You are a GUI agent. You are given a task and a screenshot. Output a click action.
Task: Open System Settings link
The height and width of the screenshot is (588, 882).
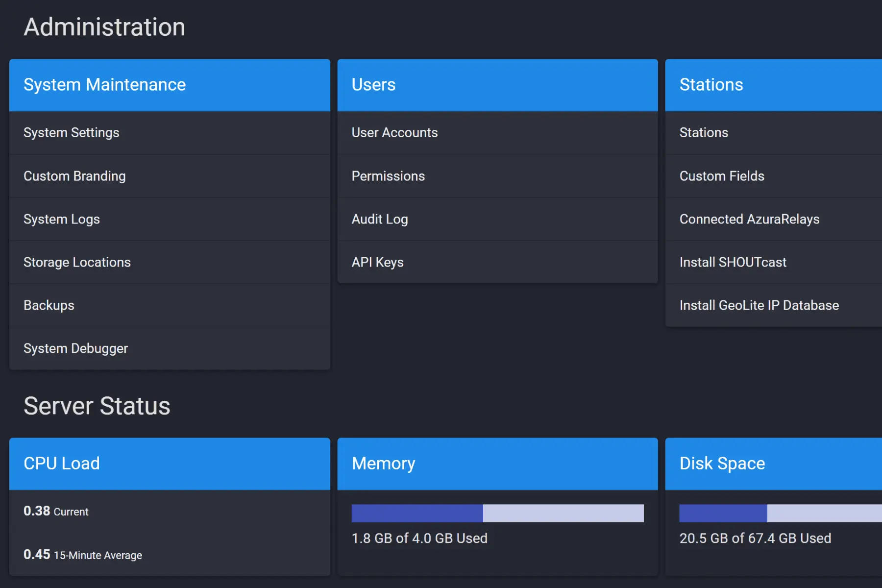click(x=72, y=133)
